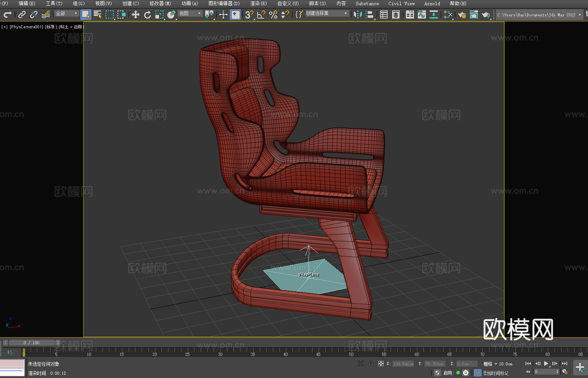Open the Substance menu
The image size is (588, 378).
point(367,3)
